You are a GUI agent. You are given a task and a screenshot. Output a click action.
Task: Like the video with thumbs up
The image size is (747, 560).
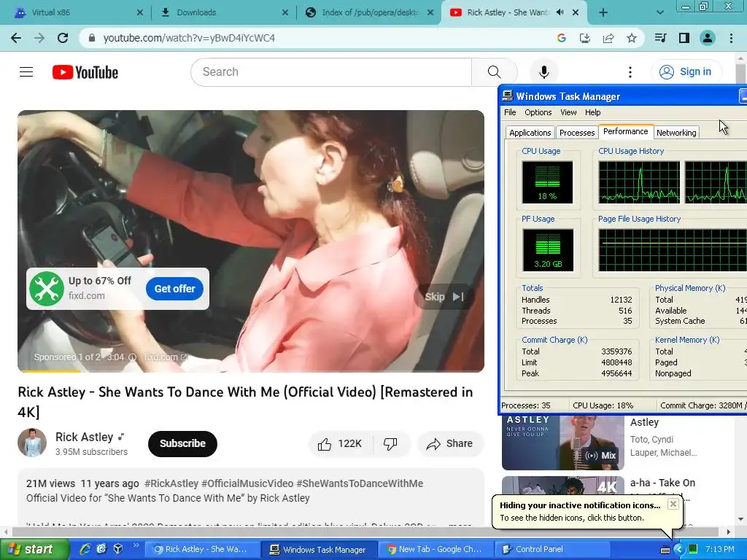coord(340,444)
